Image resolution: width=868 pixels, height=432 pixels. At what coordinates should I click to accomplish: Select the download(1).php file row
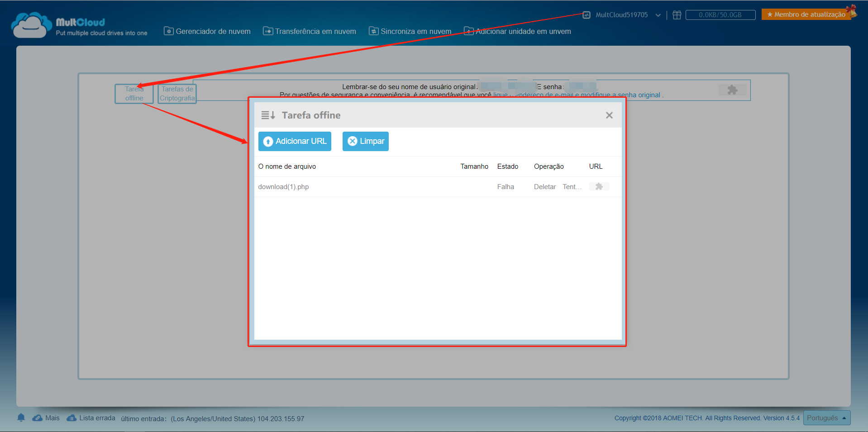(438, 187)
